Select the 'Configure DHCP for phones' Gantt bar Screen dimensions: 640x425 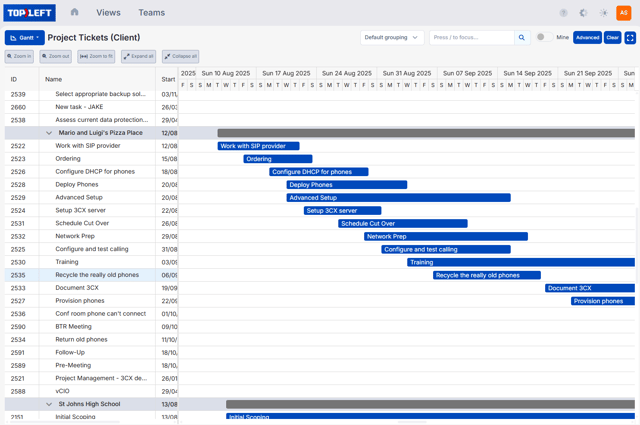319,172
